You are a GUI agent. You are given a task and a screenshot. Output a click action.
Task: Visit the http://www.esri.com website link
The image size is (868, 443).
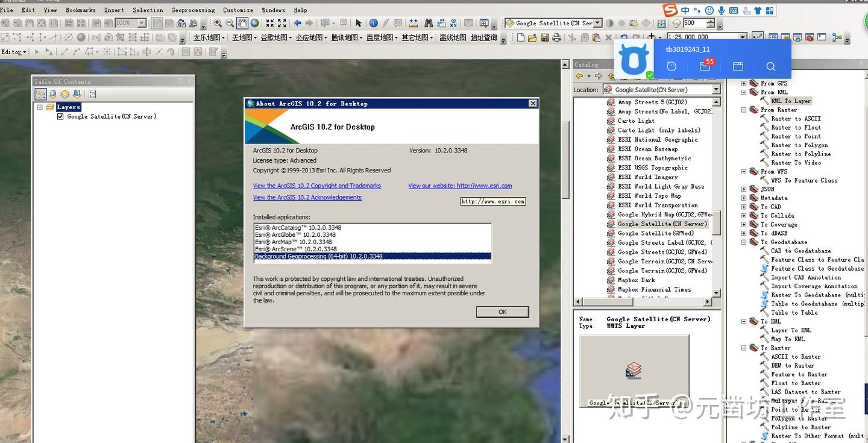460,186
